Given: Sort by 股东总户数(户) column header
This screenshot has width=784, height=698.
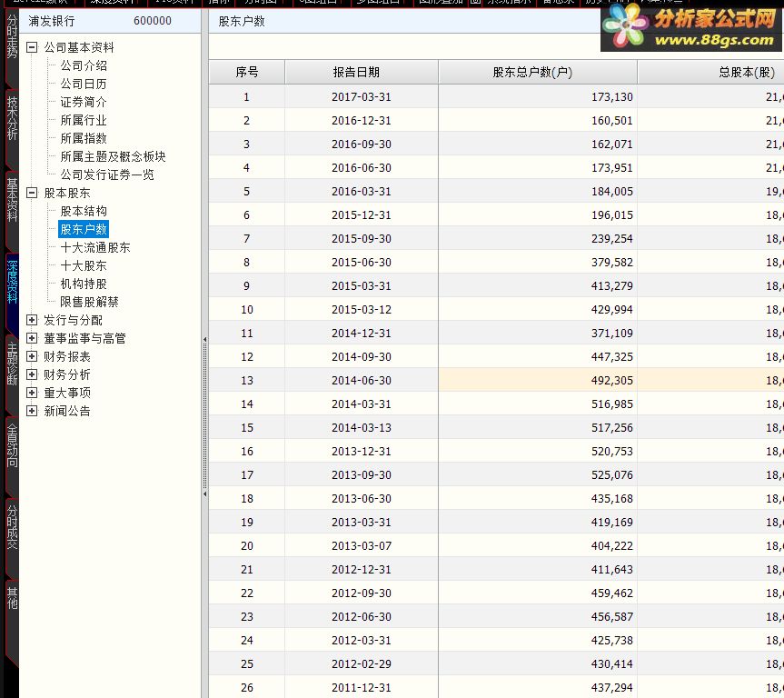Looking at the screenshot, I should click(538, 72).
